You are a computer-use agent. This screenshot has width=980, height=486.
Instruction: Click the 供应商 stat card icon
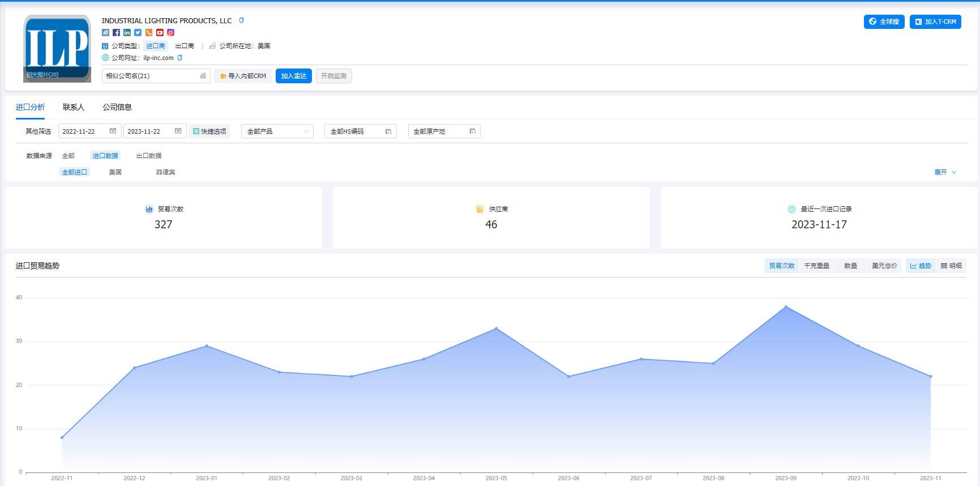pyautogui.click(x=480, y=209)
